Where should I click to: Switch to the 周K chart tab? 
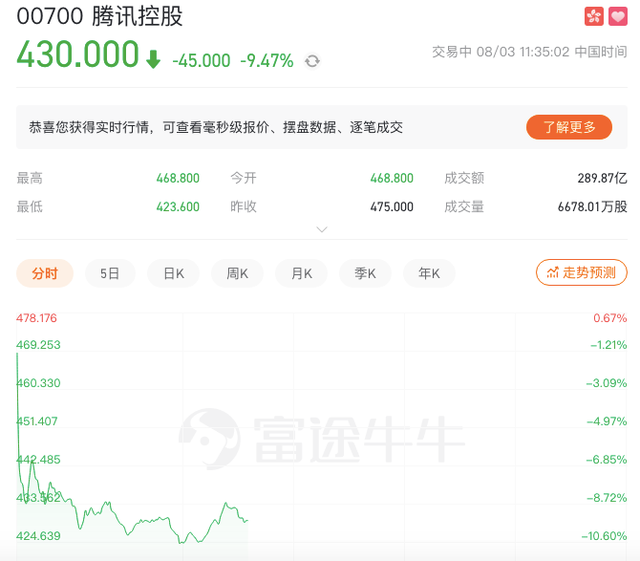click(237, 273)
